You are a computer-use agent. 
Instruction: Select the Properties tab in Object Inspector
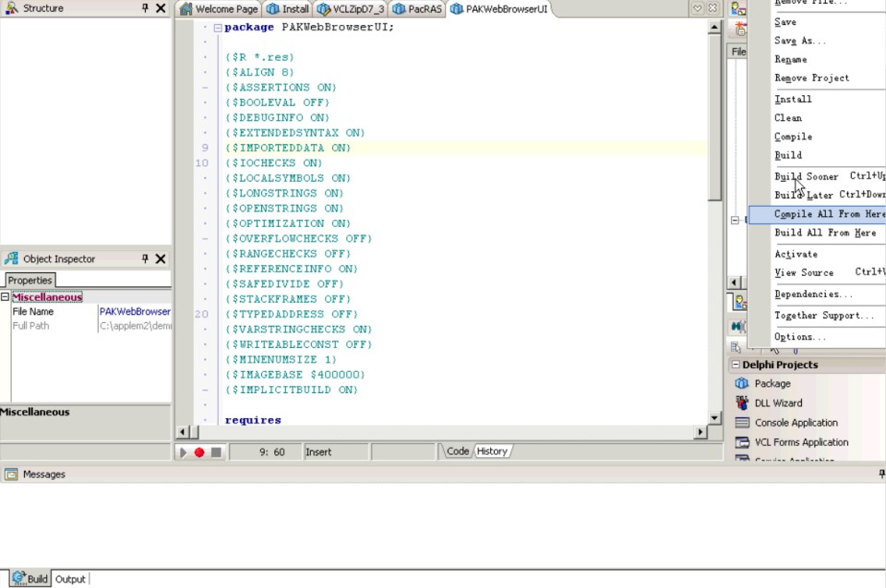pyautogui.click(x=30, y=281)
